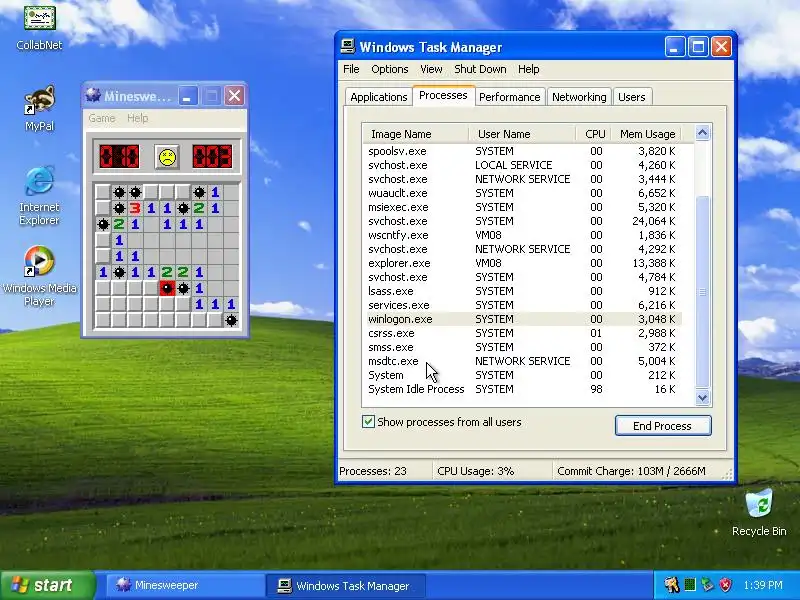800x600 pixels.
Task: Open the Task Manager Help menu
Action: tap(529, 69)
